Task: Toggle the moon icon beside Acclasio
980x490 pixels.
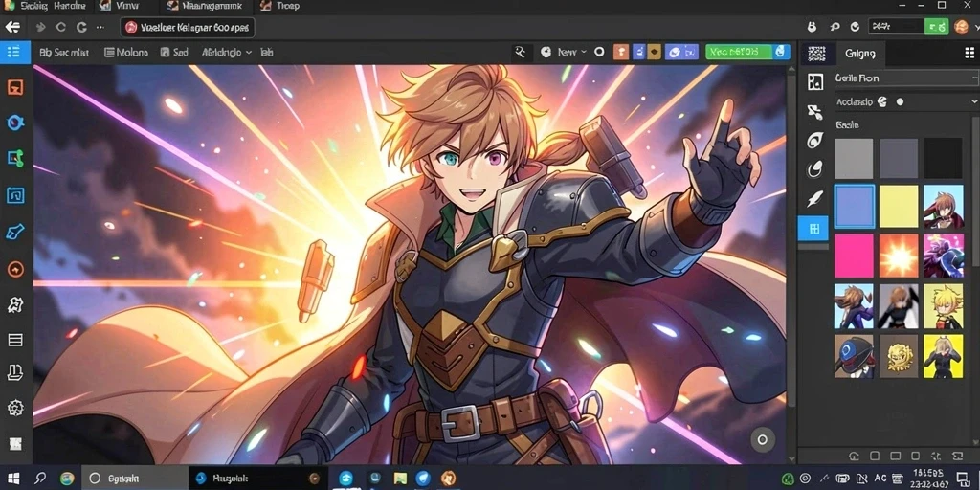Action: [882, 101]
